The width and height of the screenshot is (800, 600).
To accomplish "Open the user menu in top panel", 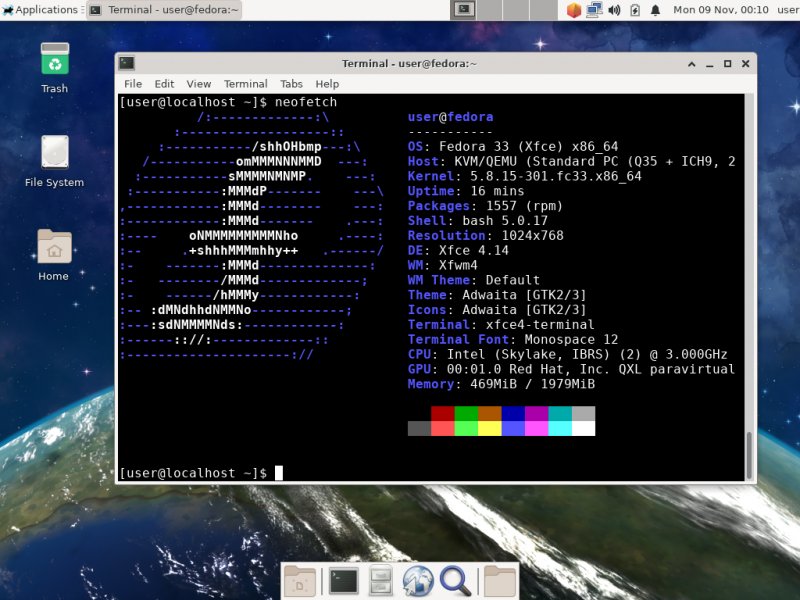I will (x=788, y=10).
